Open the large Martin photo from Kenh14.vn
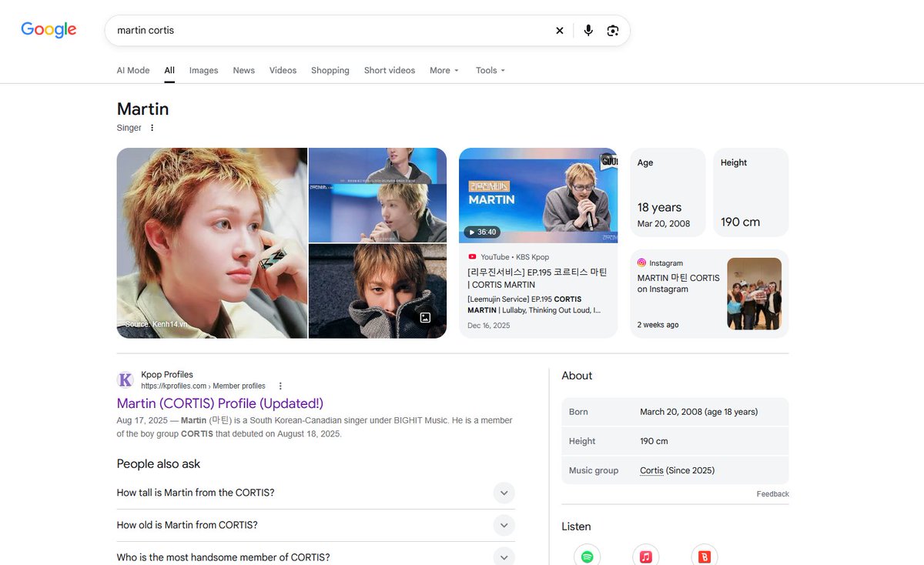 (x=212, y=243)
